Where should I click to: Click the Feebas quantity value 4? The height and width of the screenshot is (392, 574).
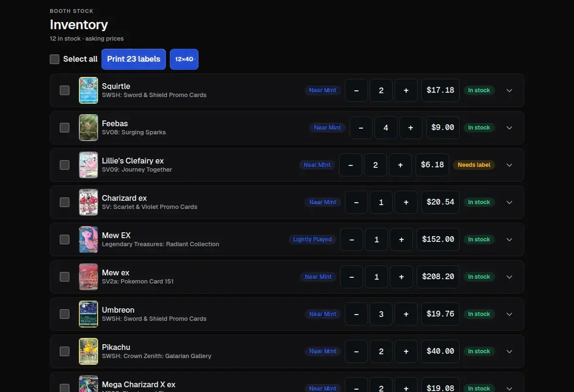(x=386, y=128)
